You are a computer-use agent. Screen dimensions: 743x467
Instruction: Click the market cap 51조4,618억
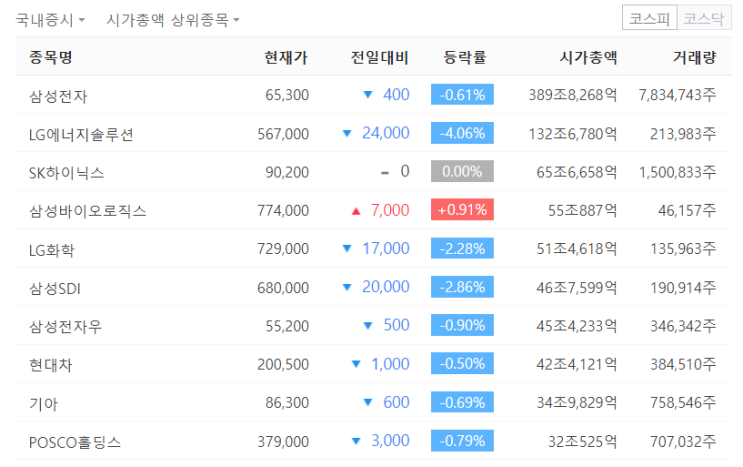577,249
